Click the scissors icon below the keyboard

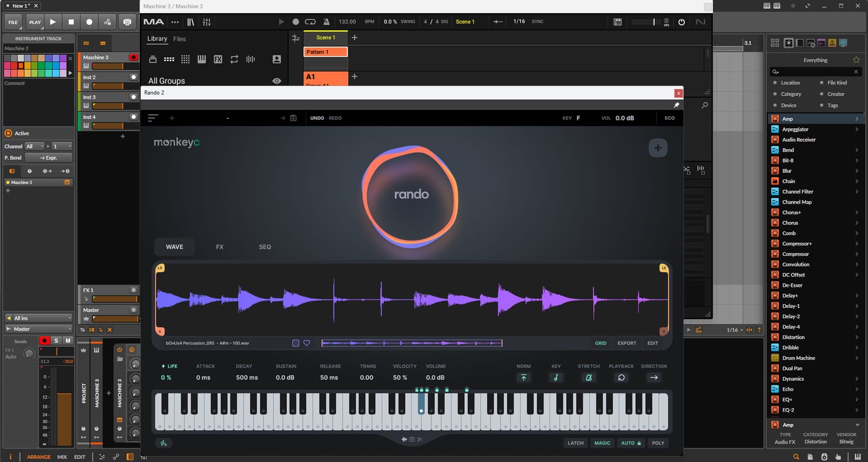(x=420, y=439)
